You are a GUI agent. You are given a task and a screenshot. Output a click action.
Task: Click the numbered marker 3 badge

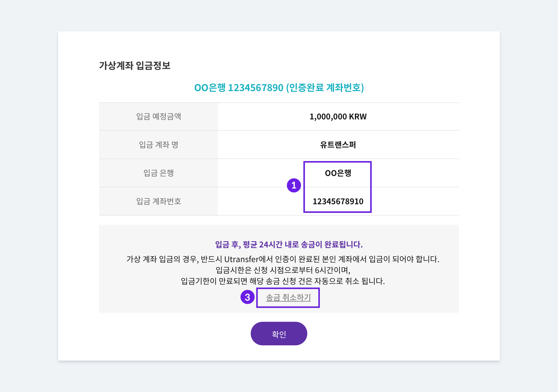click(x=247, y=297)
